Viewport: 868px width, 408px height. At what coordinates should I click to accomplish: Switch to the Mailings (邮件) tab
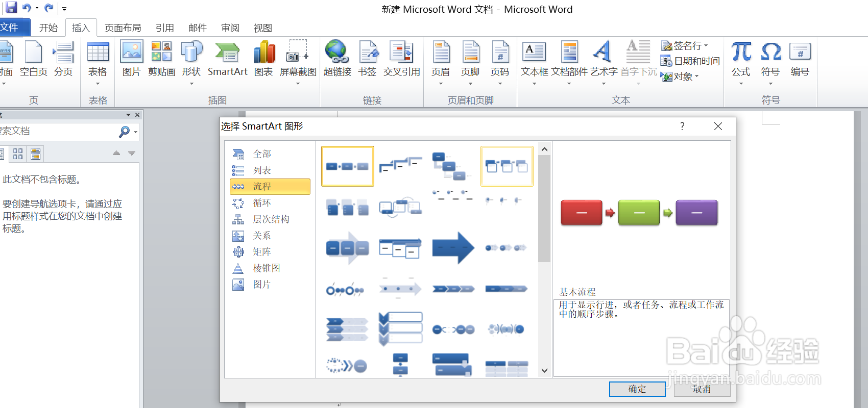(198, 28)
